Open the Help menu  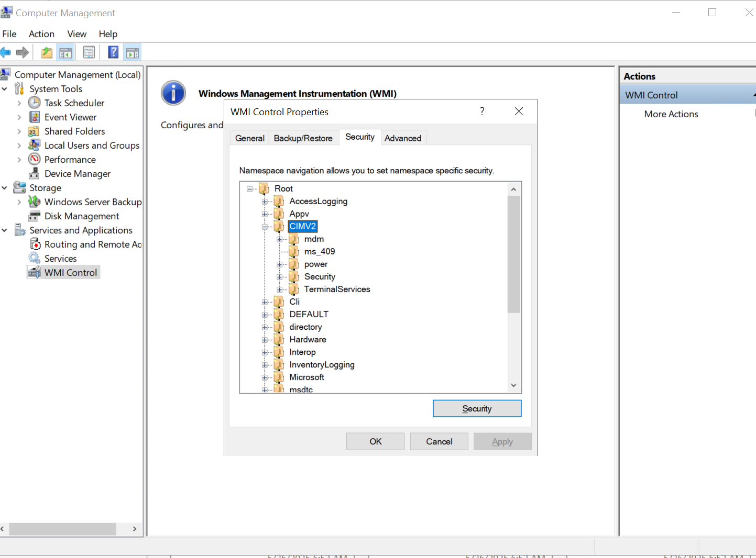point(108,34)
